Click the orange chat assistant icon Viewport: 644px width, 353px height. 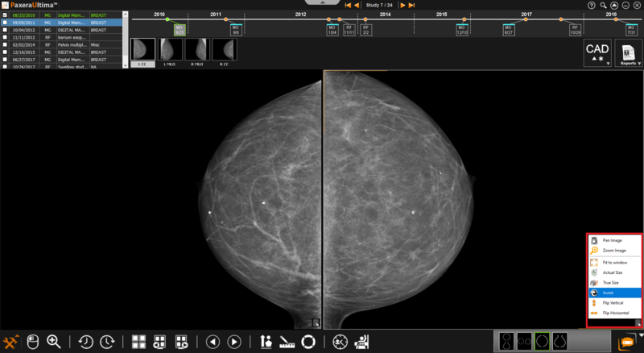[x=625, y=342]
